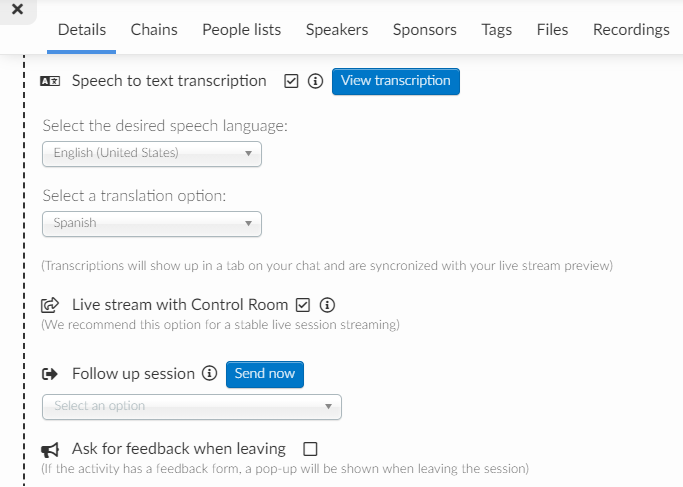
Task: Show info for Live stream with Control Room
Action: click(x=327, y=305)
